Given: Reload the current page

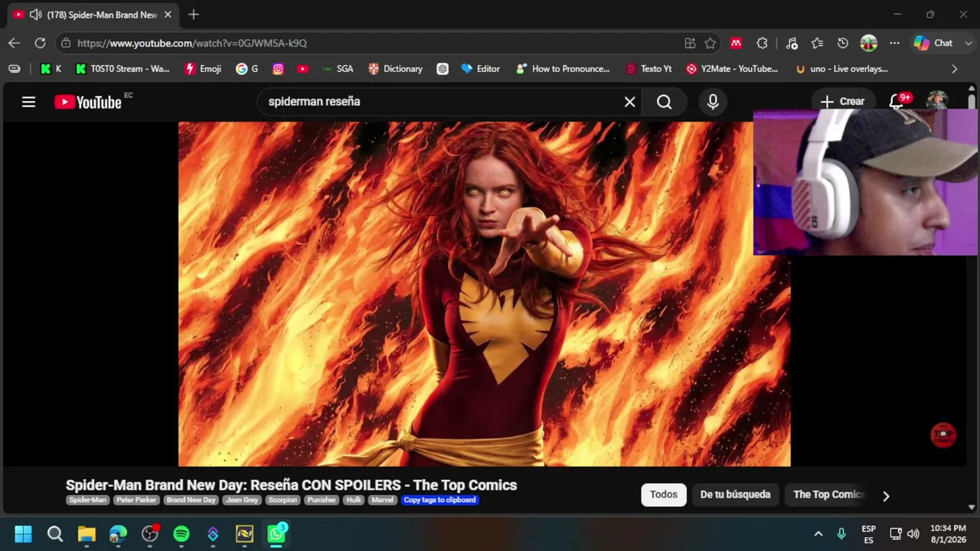Looking at the screenshot, I should [x=40, y=43].
